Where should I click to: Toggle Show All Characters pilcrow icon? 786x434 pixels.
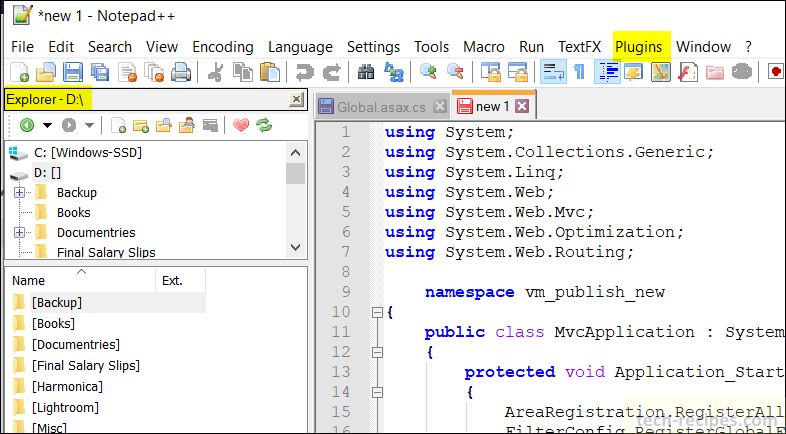point(579,72)
